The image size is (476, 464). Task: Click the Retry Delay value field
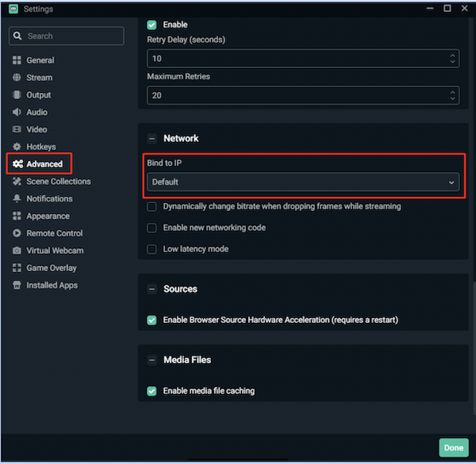pos(303,58)
